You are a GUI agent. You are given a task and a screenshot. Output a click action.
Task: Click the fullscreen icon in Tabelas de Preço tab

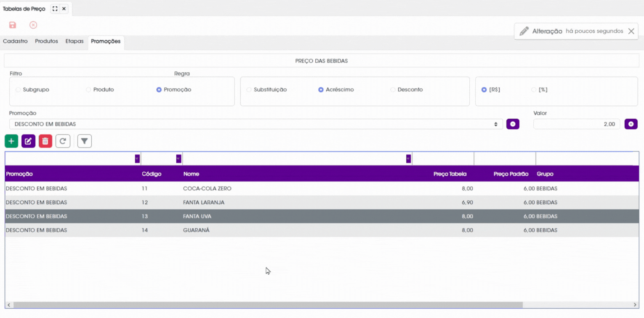click(x=55, y=8)
